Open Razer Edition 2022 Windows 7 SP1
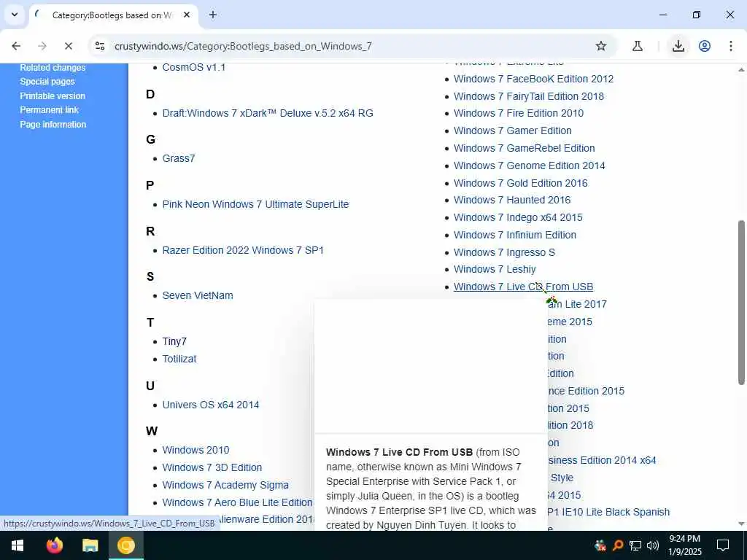The image size is (747, 560). [243, 250]
